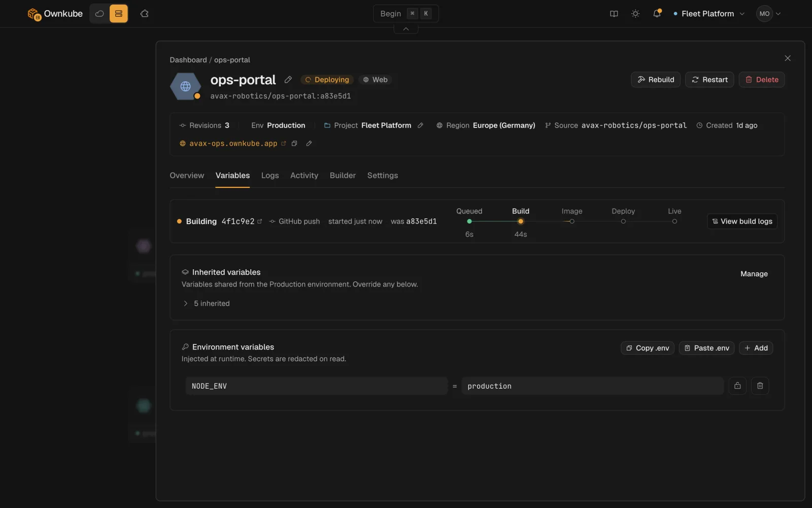Screen dimensions: 812x508
Task: Edit project Fleet Platform pencil icon
Action: [x=420, y=125]
